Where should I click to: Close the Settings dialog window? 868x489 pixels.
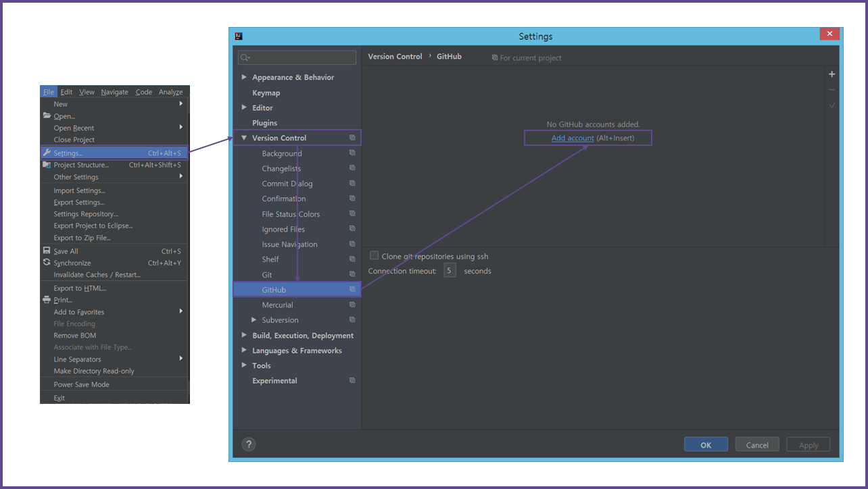(x=829, y=34)
